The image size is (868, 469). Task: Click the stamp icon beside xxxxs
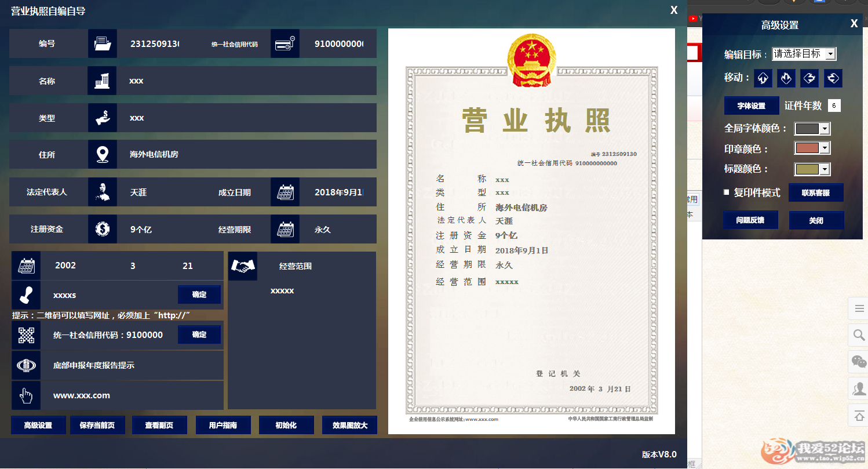coord(26,295)
